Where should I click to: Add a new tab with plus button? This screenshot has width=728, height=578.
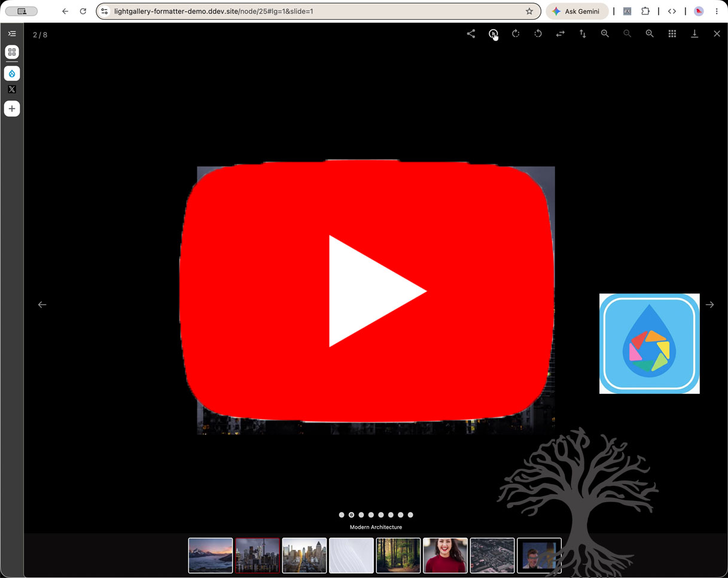12,109
